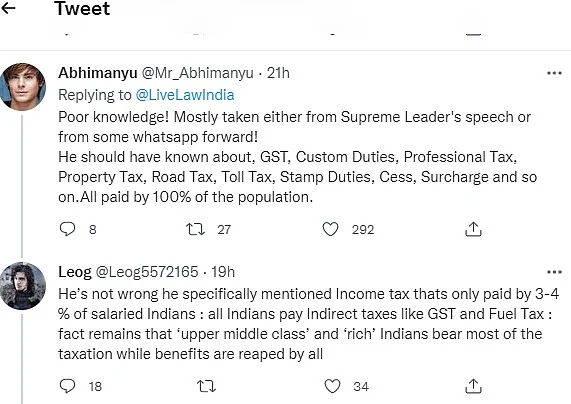Screen dimensions: 571x404
Task: Reply to Abhimanyu's tweet
Action: pos(67,229)
